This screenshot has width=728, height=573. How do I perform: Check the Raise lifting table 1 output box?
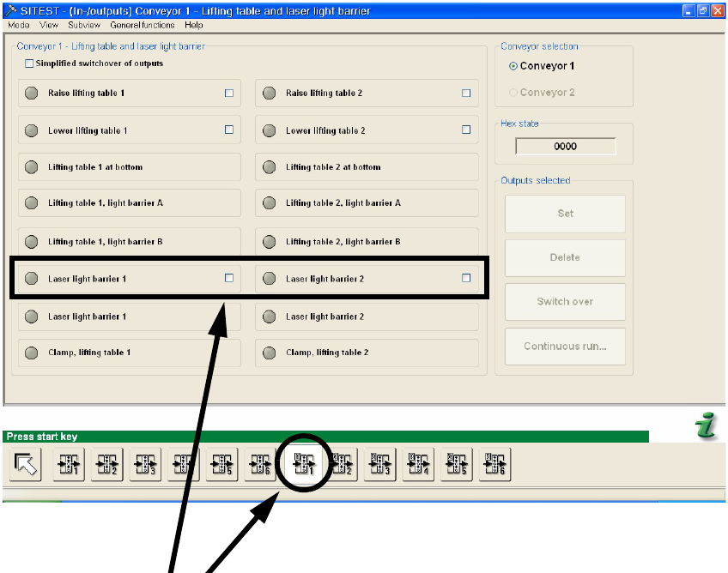tap(229, 93)
